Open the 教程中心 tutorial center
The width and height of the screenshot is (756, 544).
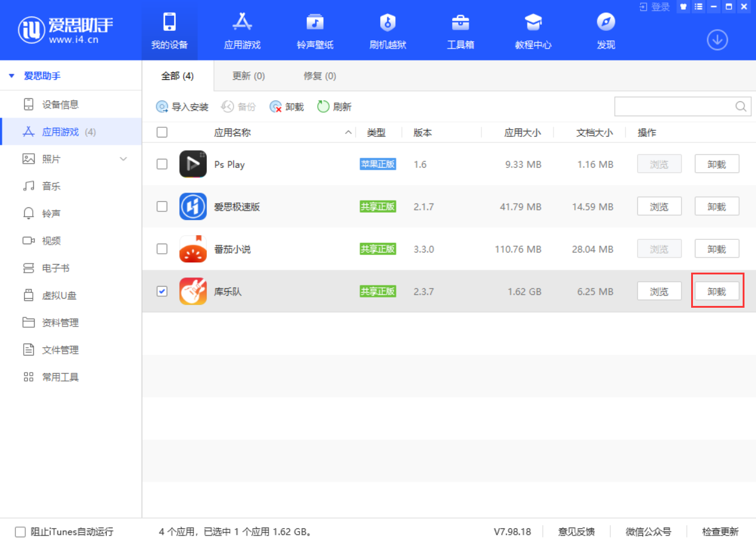click(x=533, y=30)
